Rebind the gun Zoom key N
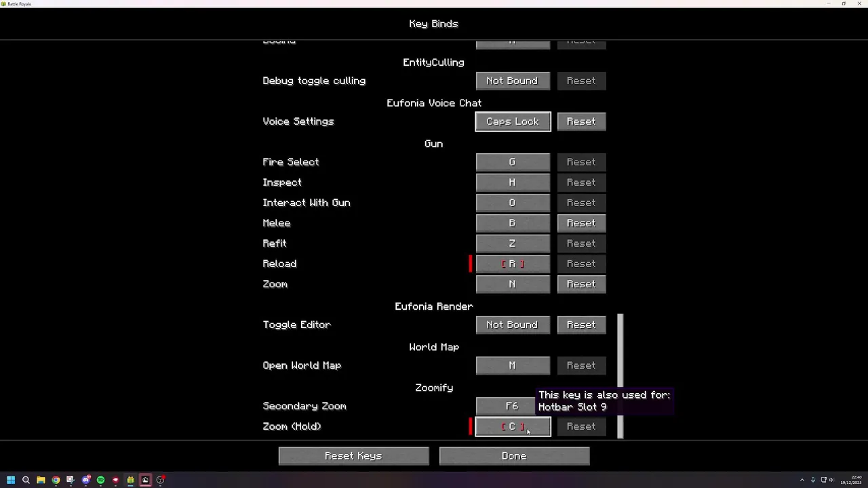Screen dimensions: 868x488 pyautogui.click(x=513, y=284)
